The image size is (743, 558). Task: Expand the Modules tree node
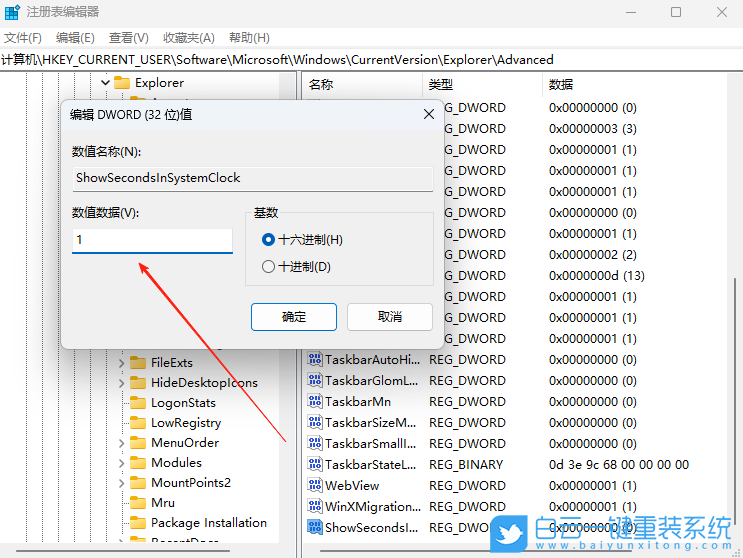click(x=121, y=463)
